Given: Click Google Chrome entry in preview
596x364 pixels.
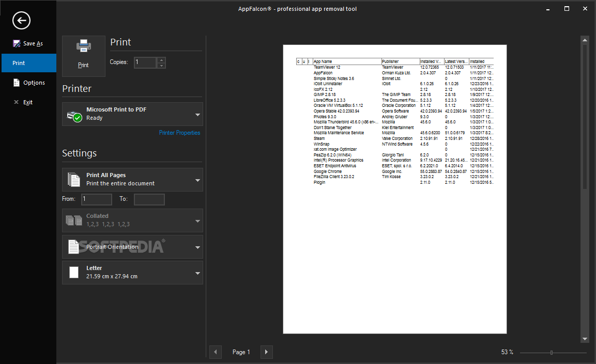Looking at the screenshot, I should [x=328, y=171].
